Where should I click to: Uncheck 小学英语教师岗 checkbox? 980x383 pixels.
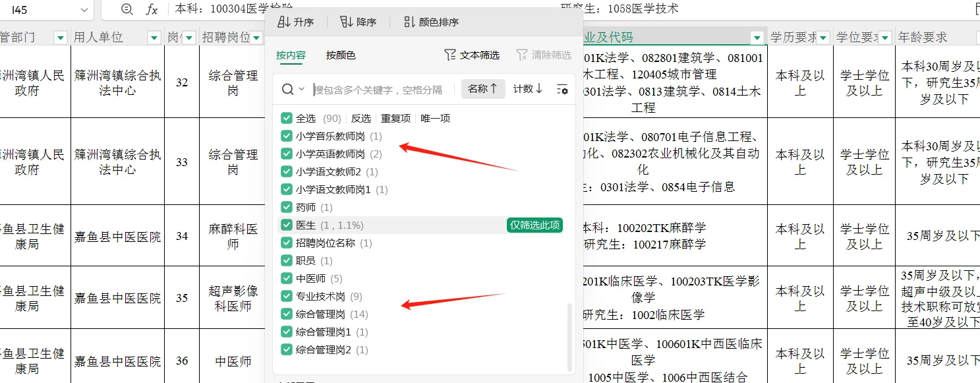286,154
